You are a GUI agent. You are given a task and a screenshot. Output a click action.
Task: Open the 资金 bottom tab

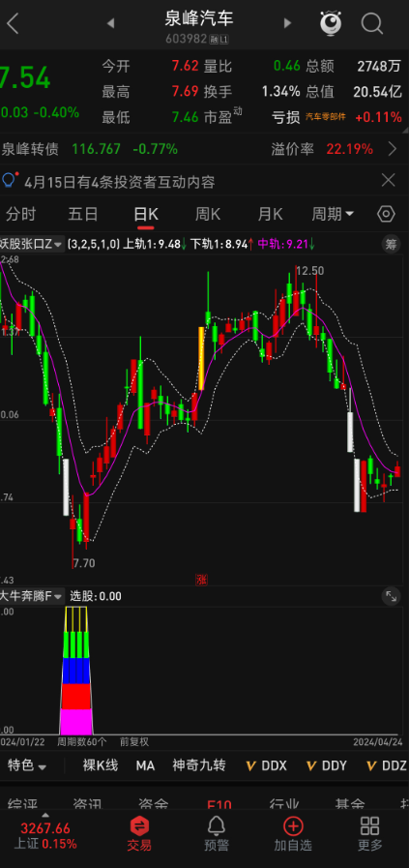pyautogui.click(x=154, y=803)
